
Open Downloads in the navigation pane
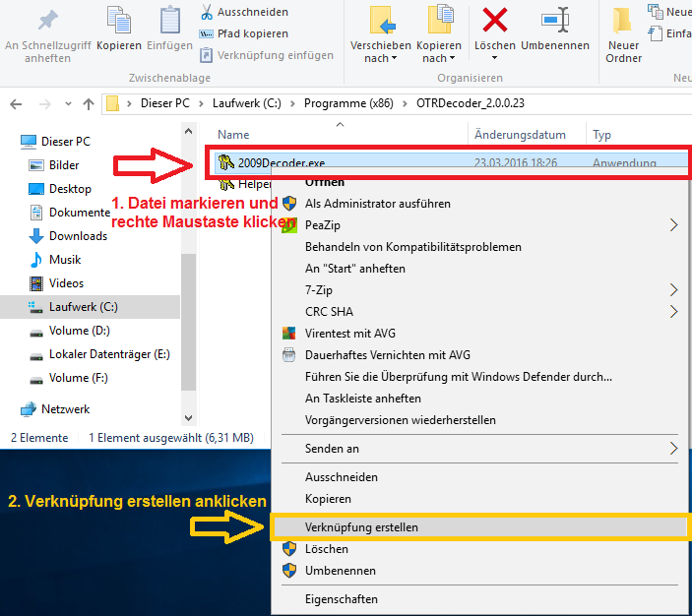coord(78,236)
